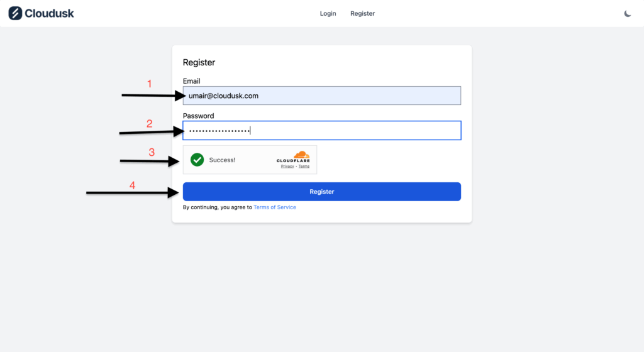Screen dimensions: 644x352
Task: Open the Cloudflare Privacy link
Action: pos(287,167)
